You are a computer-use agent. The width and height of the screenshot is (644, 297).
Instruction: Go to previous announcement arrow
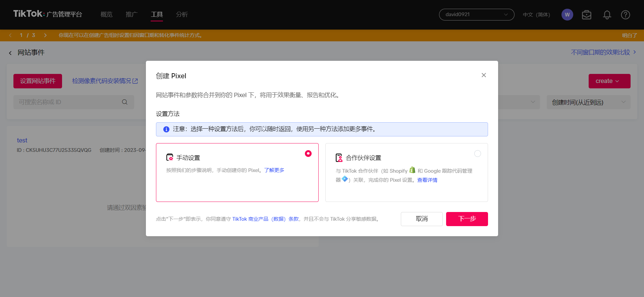click(10, 35)
